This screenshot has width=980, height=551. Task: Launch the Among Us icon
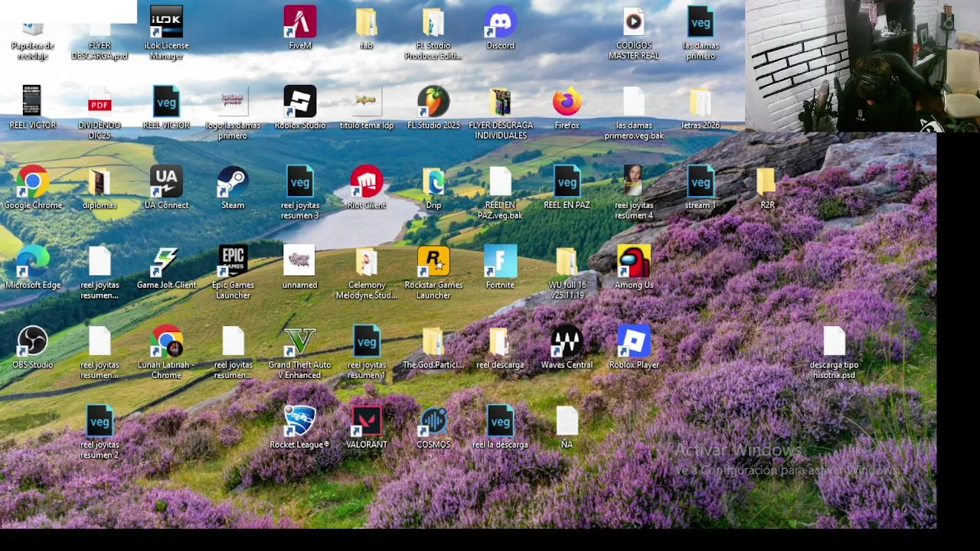click(x=633, y=262)
